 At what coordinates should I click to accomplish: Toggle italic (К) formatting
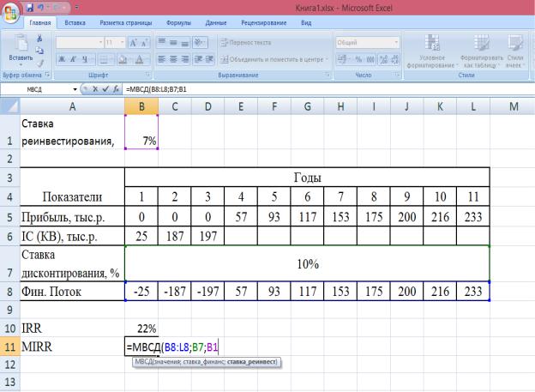73,59
